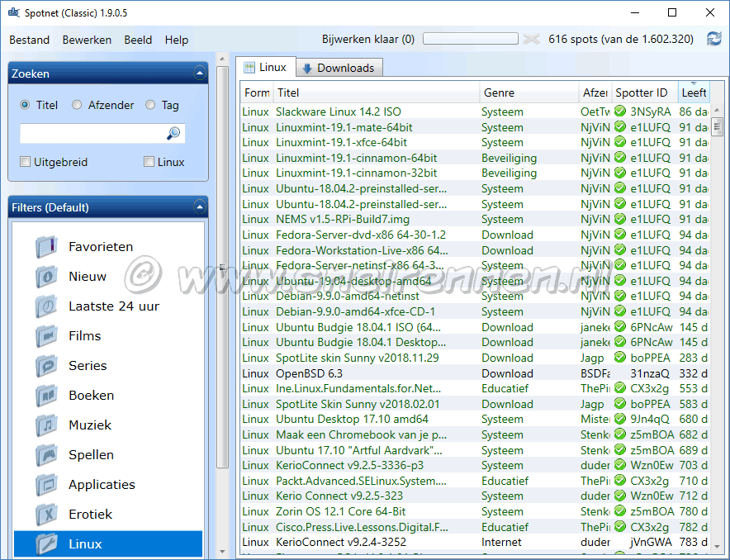Screen dimensions: 730x560
Task: Select the Titel search radio button
Action: 25,105
